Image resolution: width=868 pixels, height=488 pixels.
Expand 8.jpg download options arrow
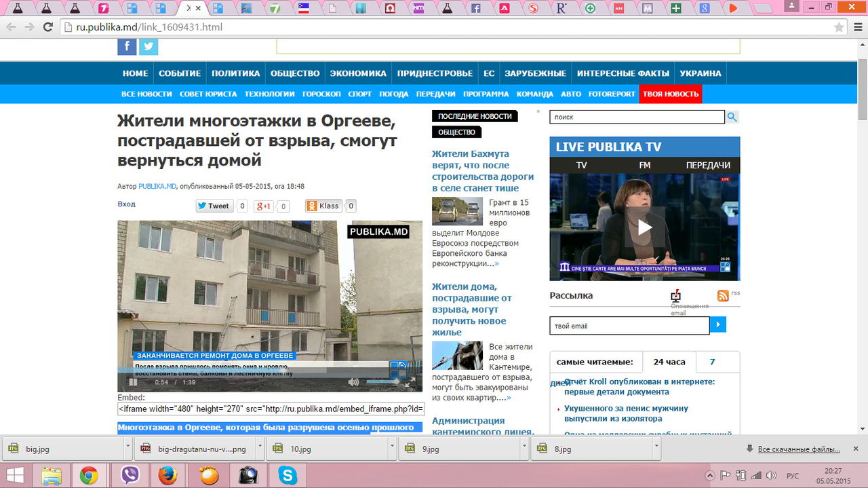[x=657, y=449]
